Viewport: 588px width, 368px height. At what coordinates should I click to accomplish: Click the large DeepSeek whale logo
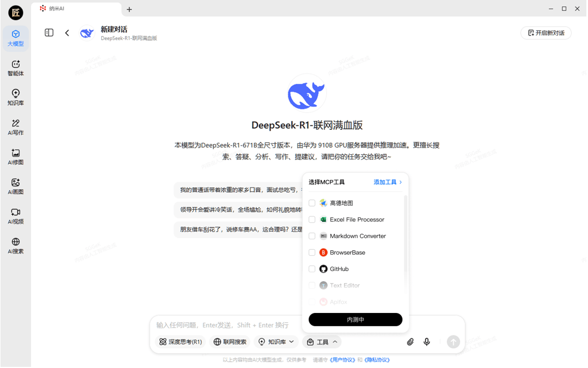307,94
